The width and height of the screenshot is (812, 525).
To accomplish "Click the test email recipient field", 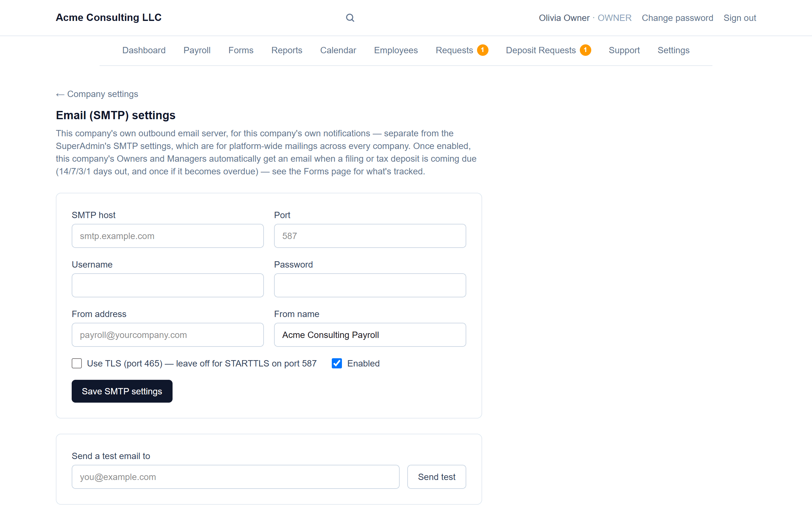I will coord(235,476).
